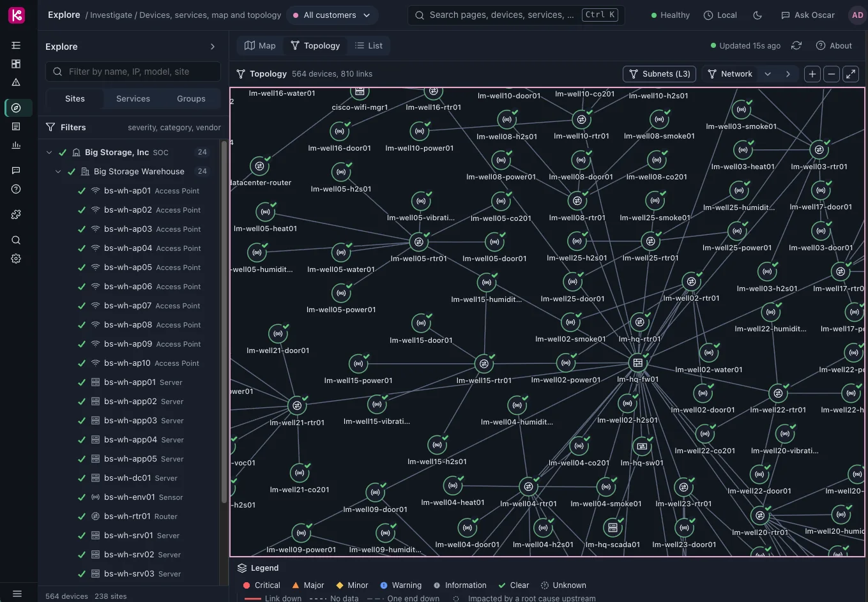Select bs-wh-rtr01 Router in the tree
Screen dimensions: 868x602
point(132,516)
